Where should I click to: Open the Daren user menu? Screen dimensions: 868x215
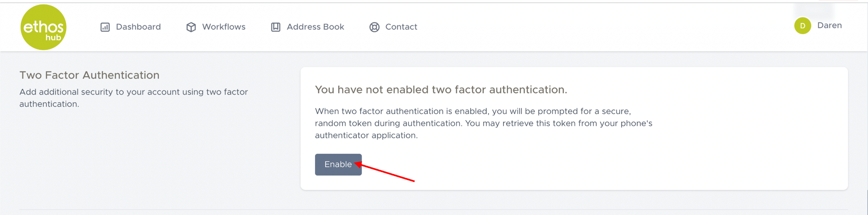click(x=829, y=25)
